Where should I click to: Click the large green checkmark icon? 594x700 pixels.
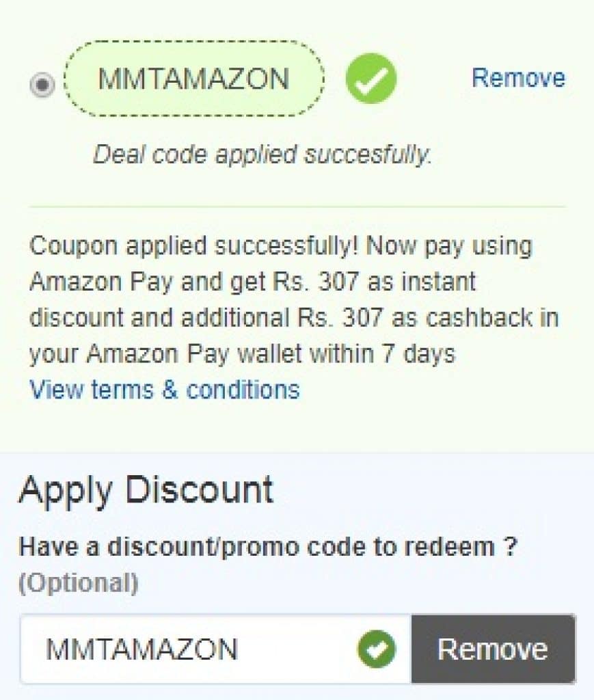[x=371, y=79]
